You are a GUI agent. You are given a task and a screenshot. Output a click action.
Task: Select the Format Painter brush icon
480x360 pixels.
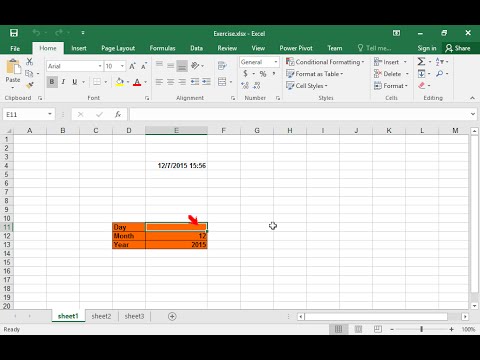pyautogui.click(x=30, y=85)
